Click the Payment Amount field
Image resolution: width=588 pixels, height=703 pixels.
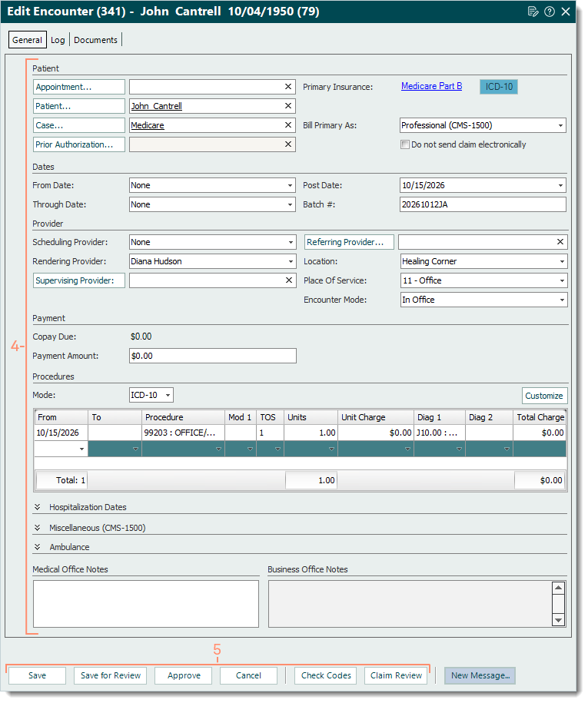coord(213,356)
